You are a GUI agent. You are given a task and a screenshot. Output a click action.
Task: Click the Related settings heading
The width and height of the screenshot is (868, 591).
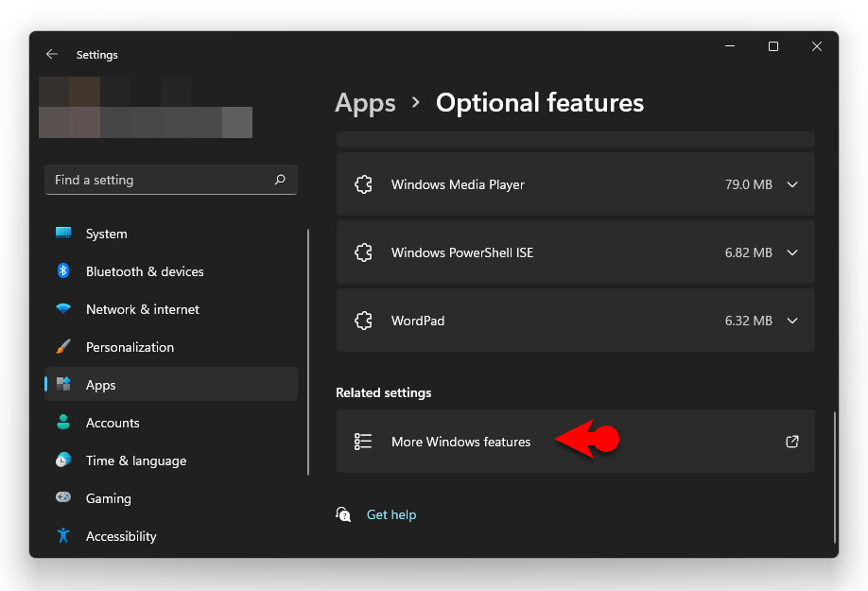pyautogui.click(x=384, y=392)
